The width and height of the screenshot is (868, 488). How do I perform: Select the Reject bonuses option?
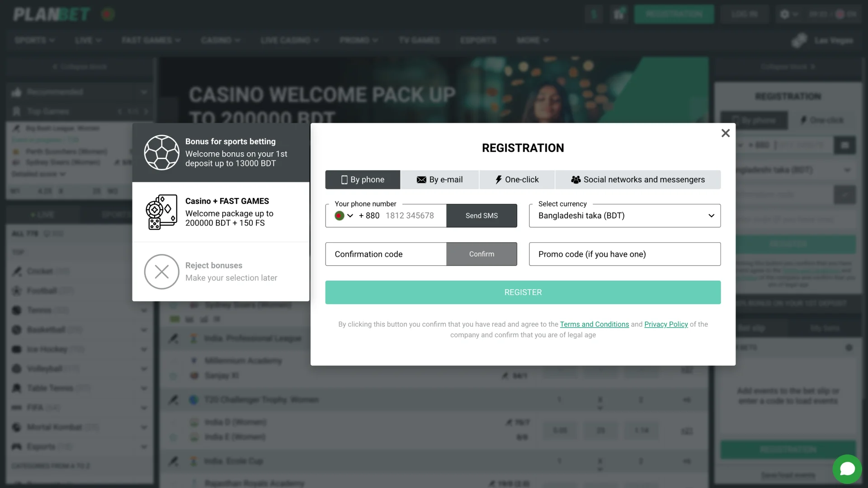pyautogui.click(x=221, y=271)
